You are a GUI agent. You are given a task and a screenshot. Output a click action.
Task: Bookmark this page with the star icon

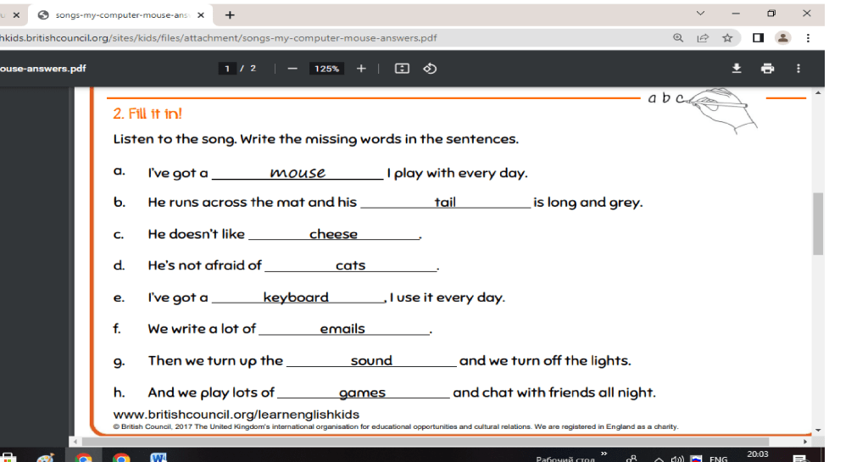click(x=726, y=38)
